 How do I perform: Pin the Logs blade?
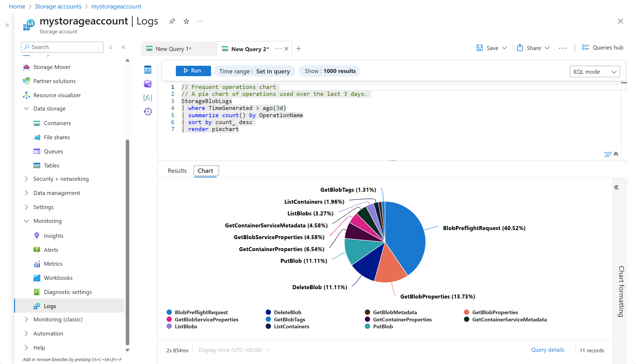click(x=172, y=21)
